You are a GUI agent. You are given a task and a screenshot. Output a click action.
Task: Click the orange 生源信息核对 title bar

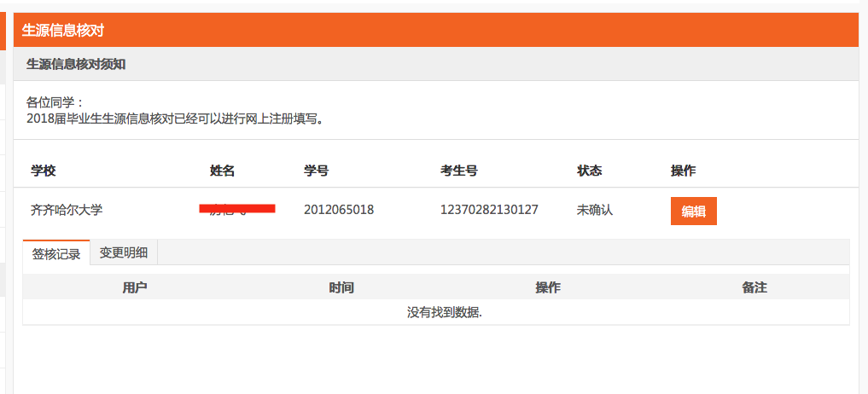pyautogui.click(x=435, y=31)
